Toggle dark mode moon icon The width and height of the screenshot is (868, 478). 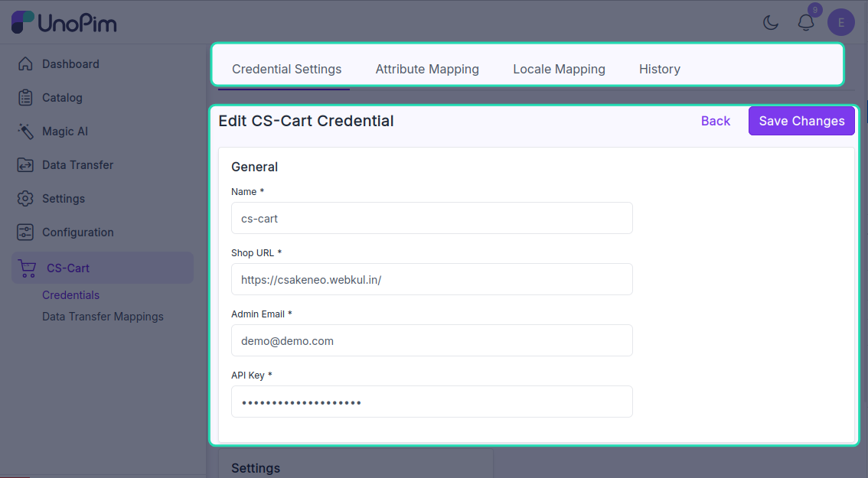[771, 23]
